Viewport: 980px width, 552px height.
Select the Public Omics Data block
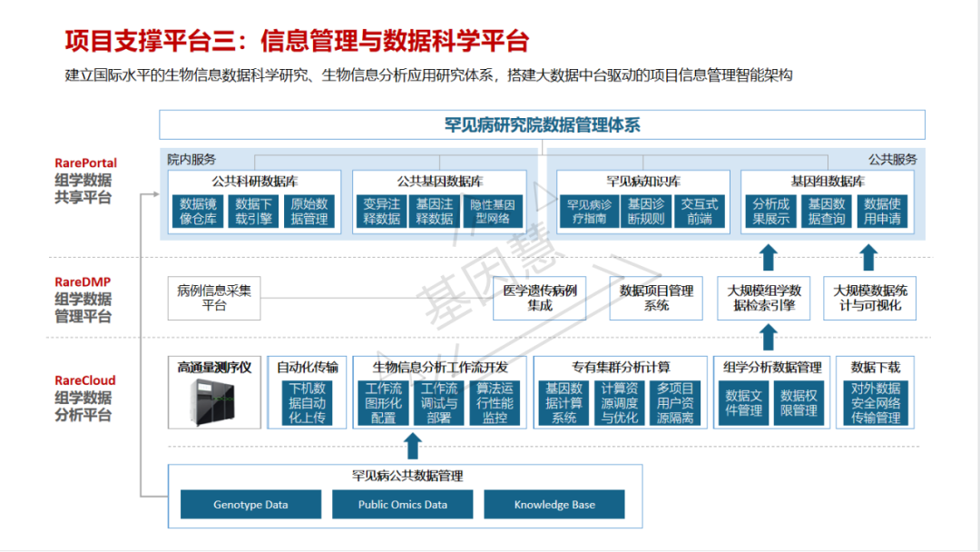(x=402, y=505)
